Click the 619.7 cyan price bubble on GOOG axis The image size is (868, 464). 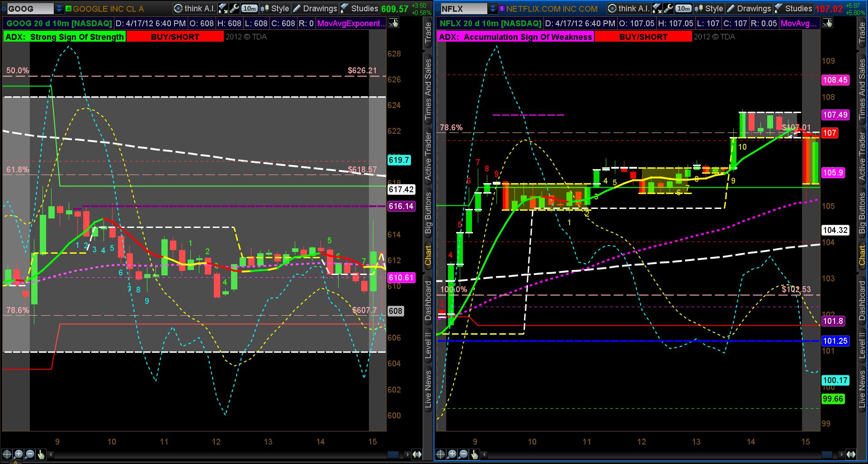pos(399,160)
